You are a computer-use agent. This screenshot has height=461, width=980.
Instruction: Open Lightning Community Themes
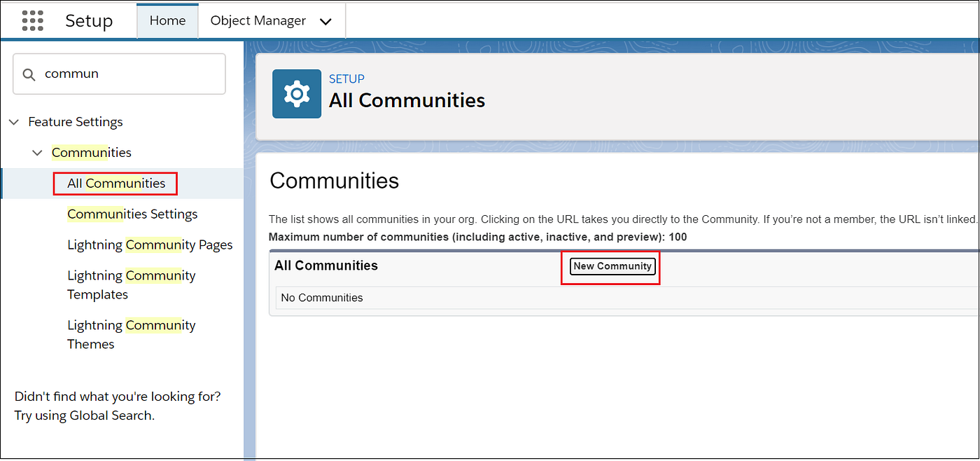(131, 334)
